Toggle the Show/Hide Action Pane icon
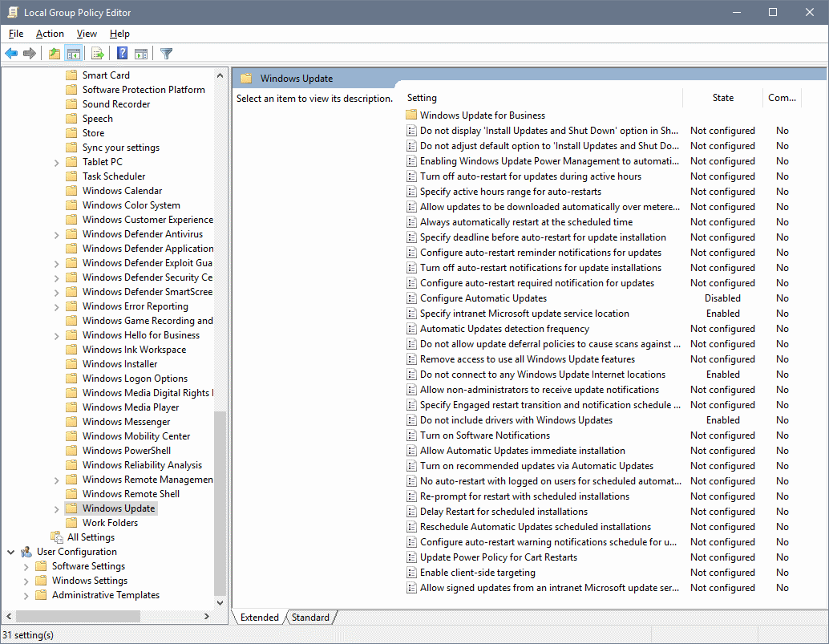 [141, 54]
